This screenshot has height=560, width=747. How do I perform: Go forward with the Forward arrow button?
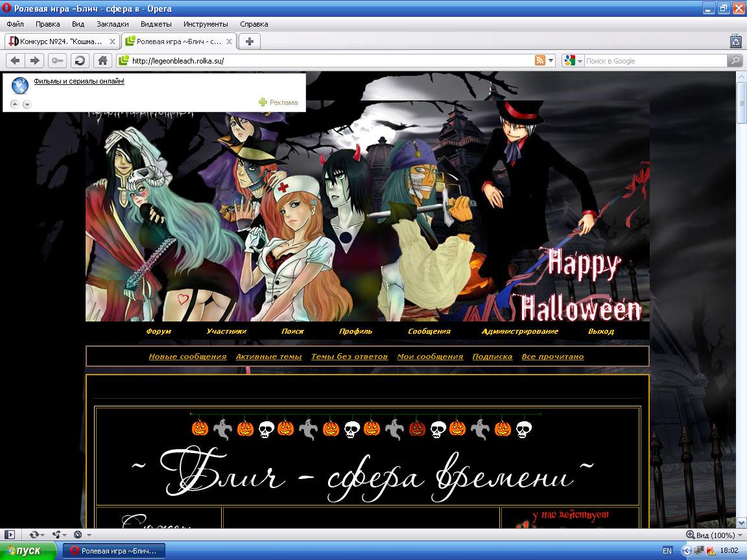[35, 60]
